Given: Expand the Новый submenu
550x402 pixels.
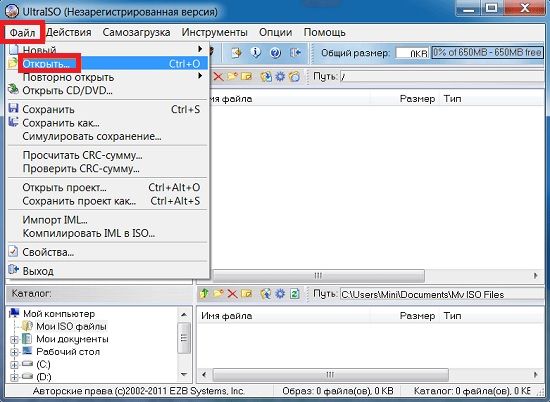Looking at the screenshot, I should (108, 49).
